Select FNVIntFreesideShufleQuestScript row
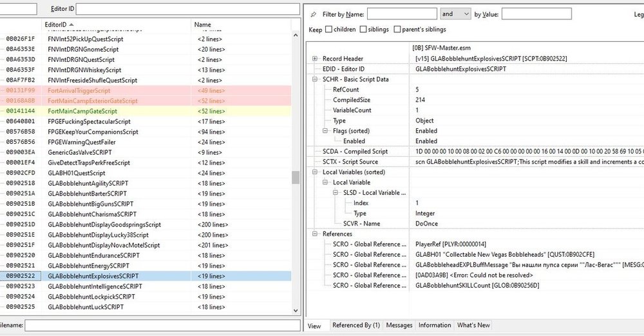Image resolution: width=644 pixels, height=336 pixels. tap(146, 80)
